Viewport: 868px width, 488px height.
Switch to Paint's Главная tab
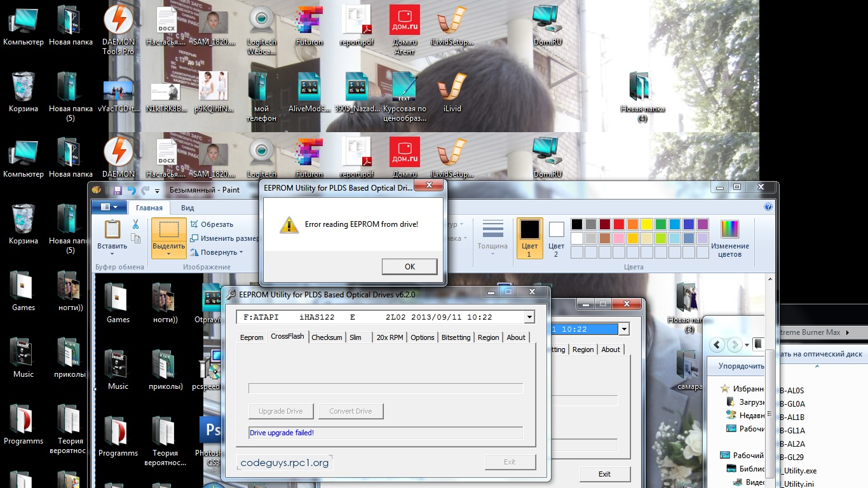click(x=149, y=207)
